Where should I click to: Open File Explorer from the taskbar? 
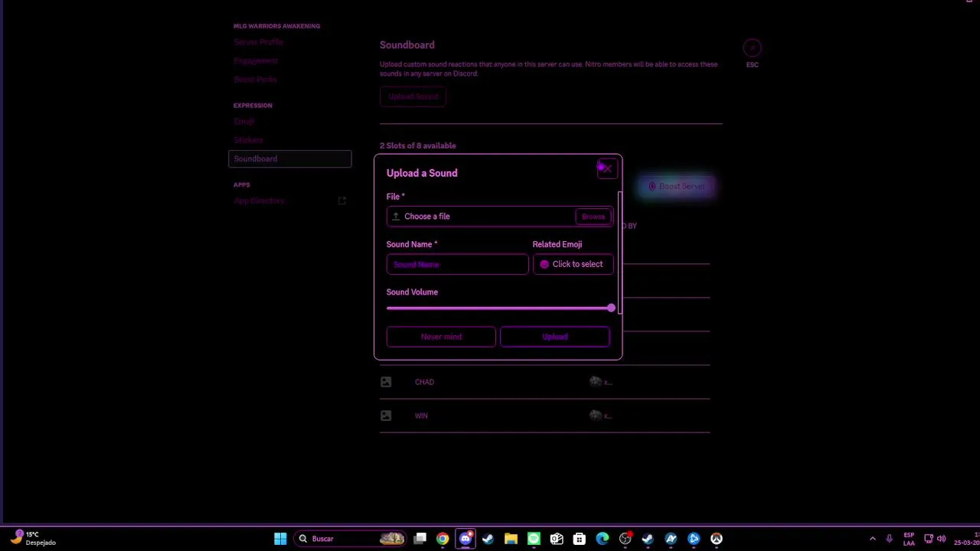[511, 539]
